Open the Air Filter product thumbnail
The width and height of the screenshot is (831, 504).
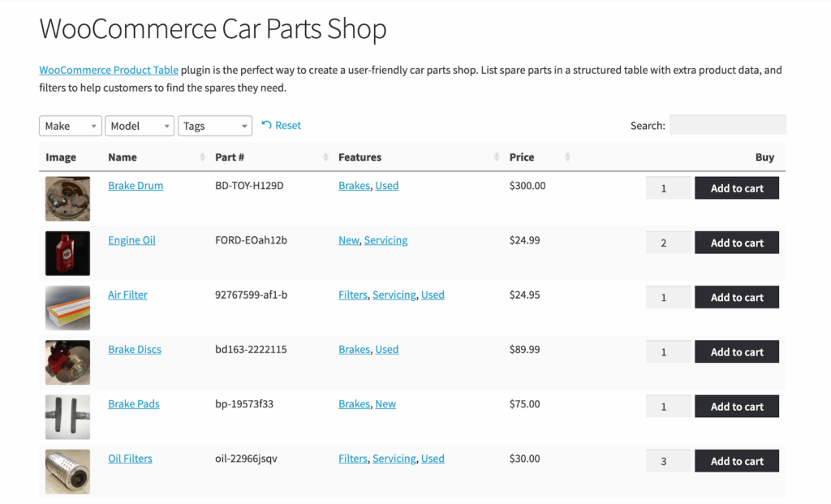pyautogui.click(x=68, y=308)
